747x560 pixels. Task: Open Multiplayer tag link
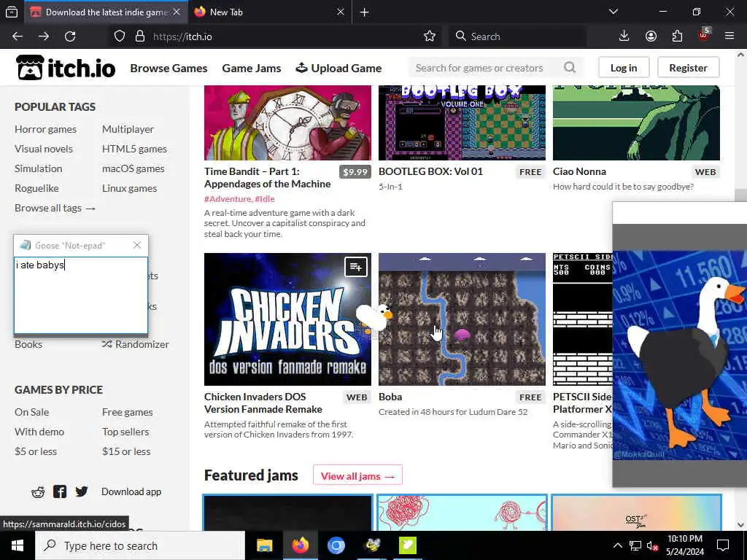[128, 129]
